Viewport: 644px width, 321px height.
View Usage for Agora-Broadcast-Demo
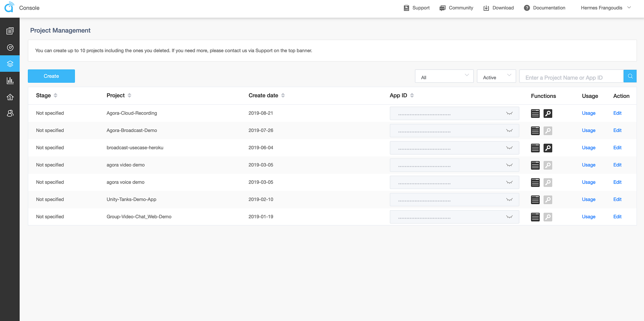pos(589,130)
